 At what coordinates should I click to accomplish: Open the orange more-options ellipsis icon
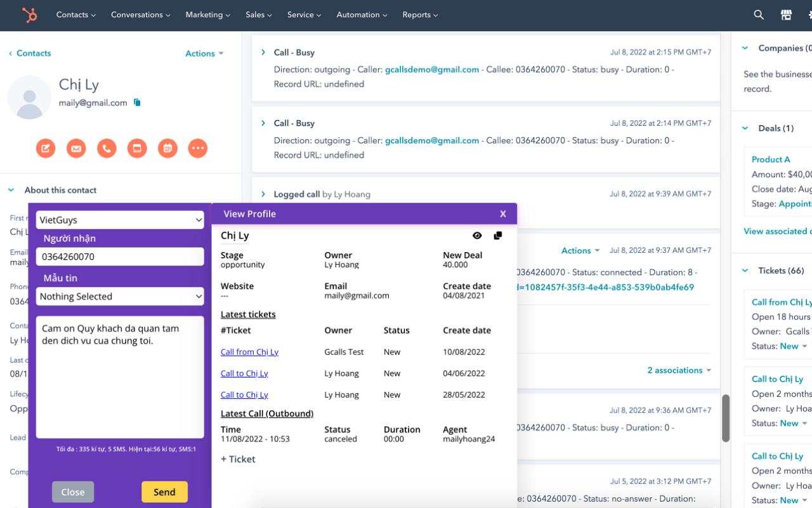(198, 148)
